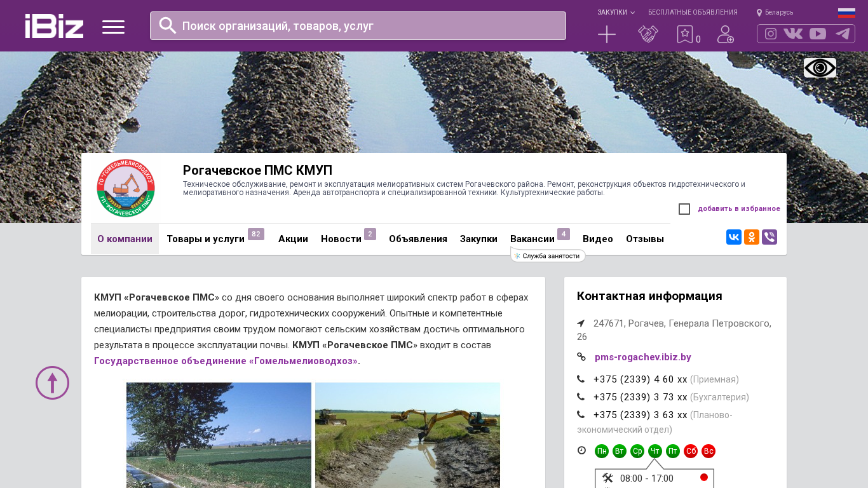Click the iBiz logo
Screen dimensions: 868x488
tap(54, 26)
